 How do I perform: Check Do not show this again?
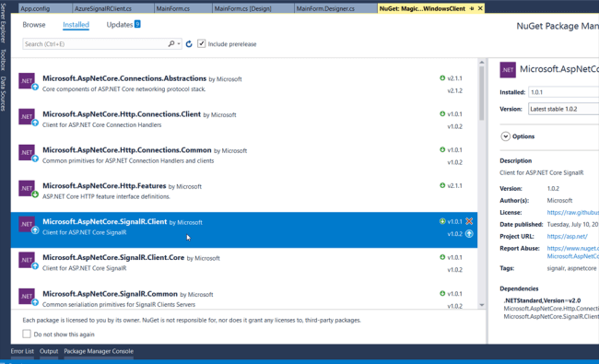pyautogui.click(x=27, y=334)
